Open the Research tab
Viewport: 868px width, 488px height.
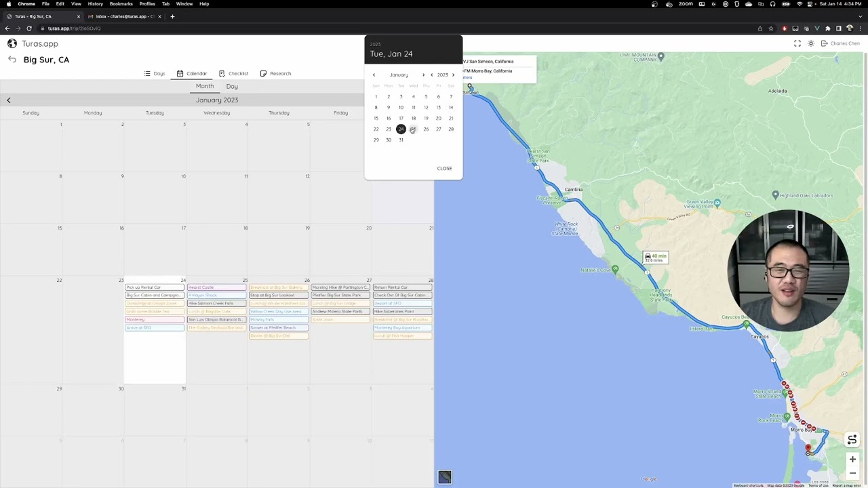(275, 73)
